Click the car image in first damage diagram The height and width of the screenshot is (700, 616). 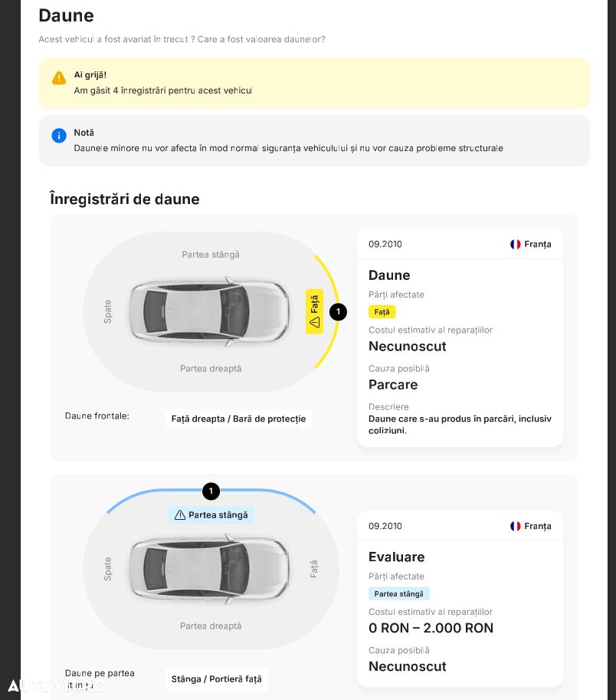210,311
